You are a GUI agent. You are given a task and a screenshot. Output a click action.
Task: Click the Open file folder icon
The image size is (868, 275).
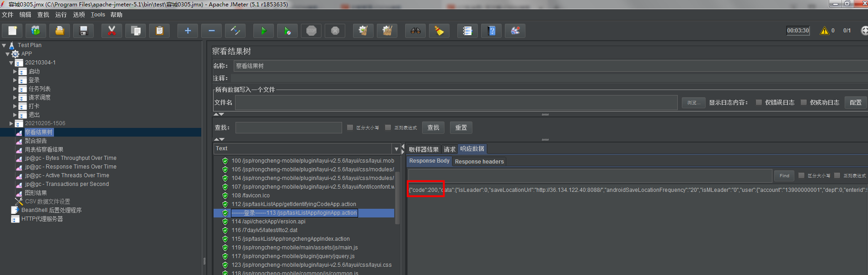pos(59,31)
